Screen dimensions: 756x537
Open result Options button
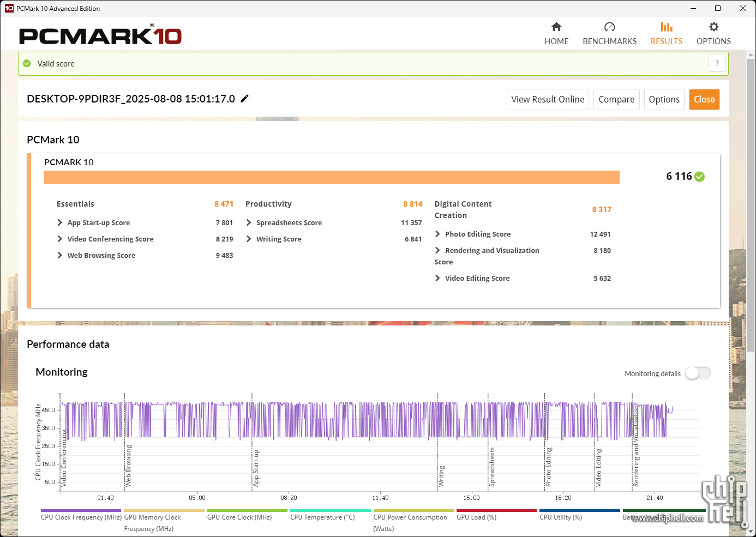pyautogui.click(x=664, y=99)
